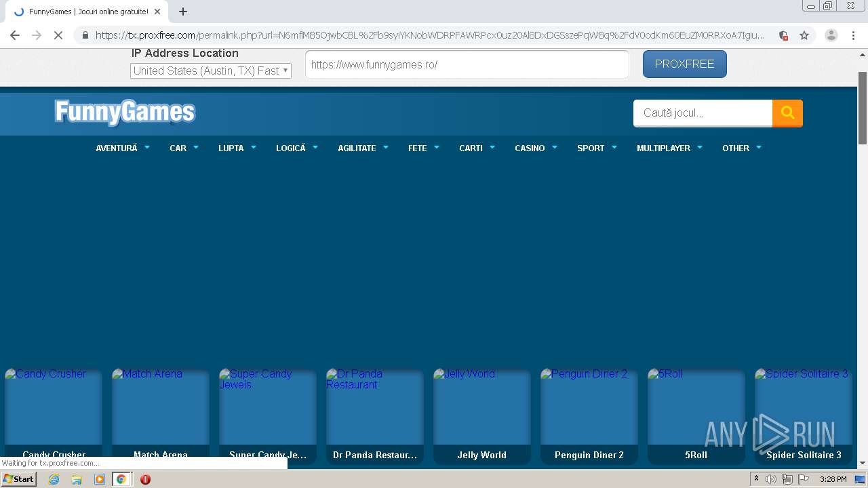Click the Show desktop button in the taskbar
Viewport: 868px width, 488px height.
(x=860, y=479)
